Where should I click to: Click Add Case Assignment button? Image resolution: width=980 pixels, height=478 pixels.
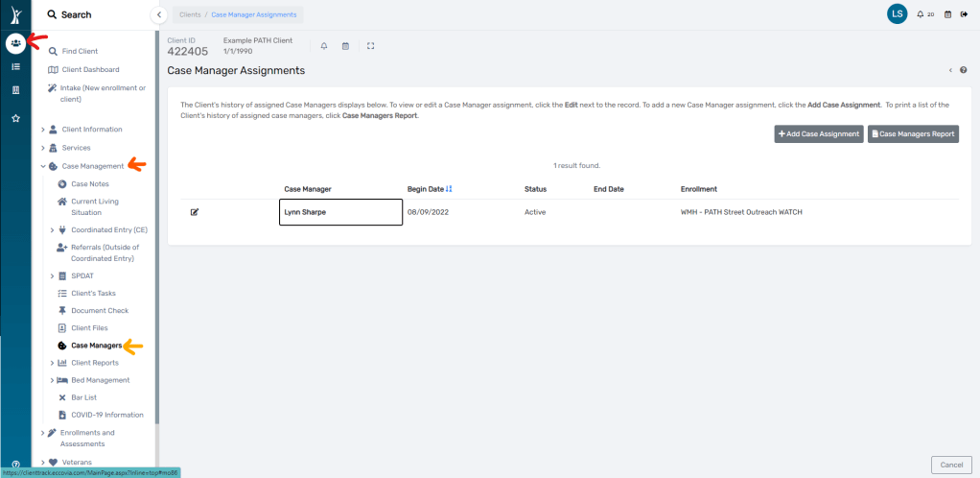[818, 134]
